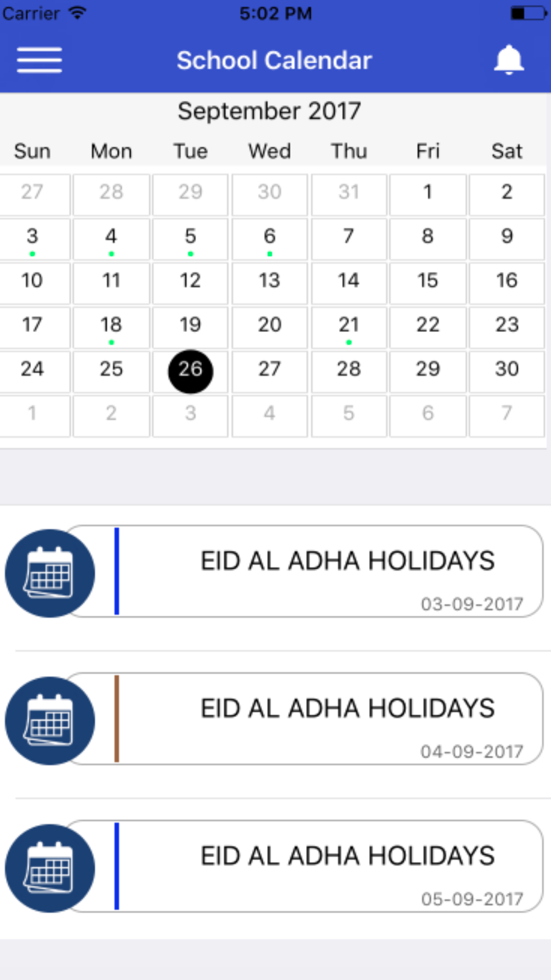Screen dimensions: 551x980
Task: Tap calendar icon for 05-09-2017 event
Action: pos(50,868)
